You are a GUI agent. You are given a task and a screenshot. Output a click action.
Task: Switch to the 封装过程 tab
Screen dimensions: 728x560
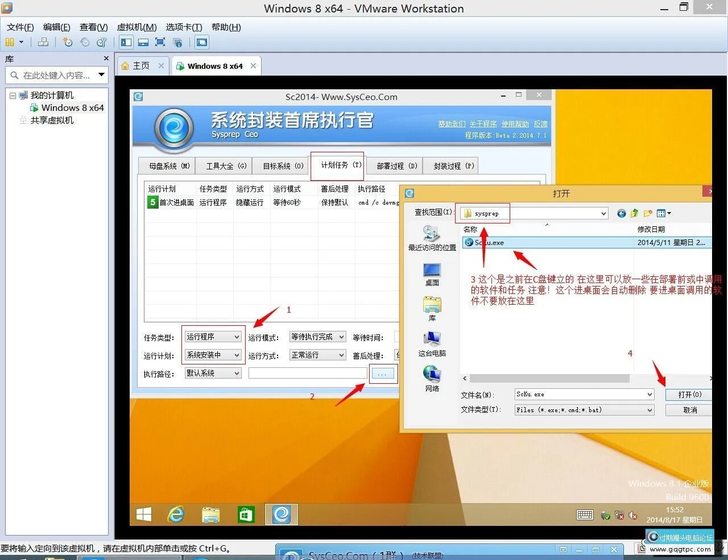click(x=450, y=165)
